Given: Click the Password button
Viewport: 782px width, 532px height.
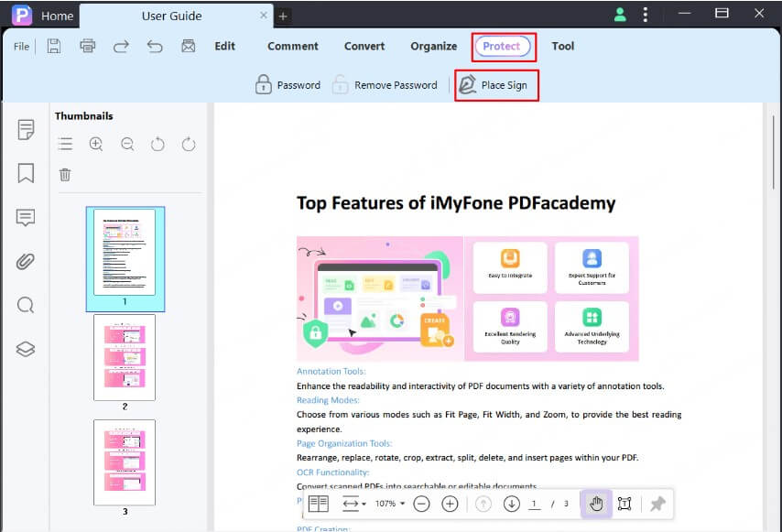Looking at the screenshot, I should coord(288,85).
